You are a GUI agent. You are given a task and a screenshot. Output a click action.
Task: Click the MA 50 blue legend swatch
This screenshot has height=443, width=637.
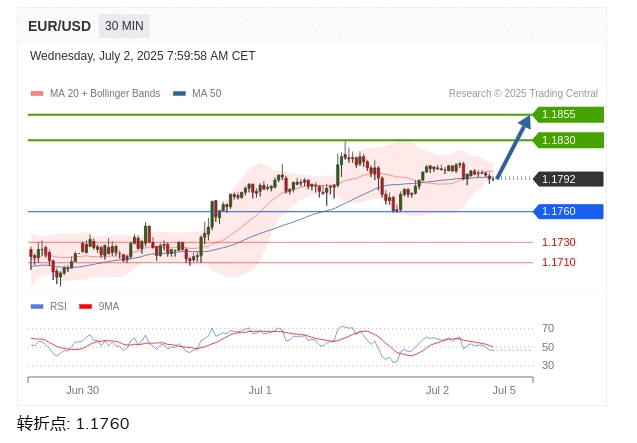(x=179, y=93)
